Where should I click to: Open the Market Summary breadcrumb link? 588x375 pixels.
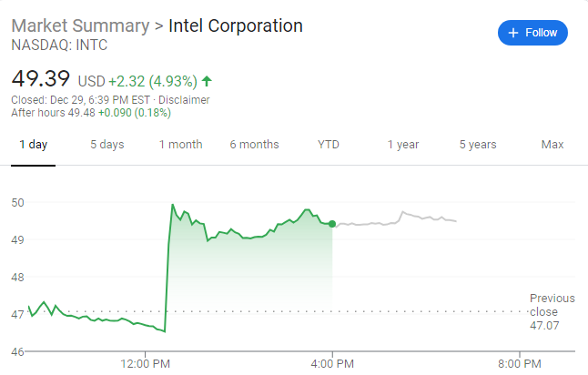click(x=81, y=25)
